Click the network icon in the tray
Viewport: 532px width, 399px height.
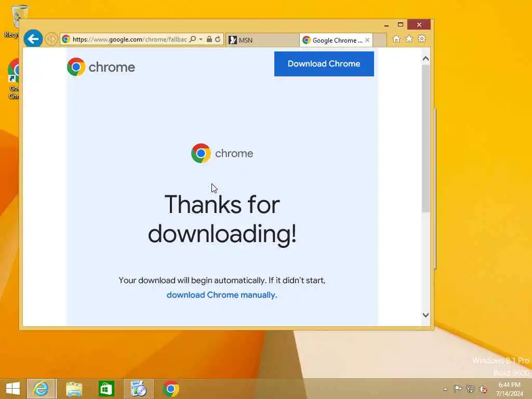[x=470, y=389]
